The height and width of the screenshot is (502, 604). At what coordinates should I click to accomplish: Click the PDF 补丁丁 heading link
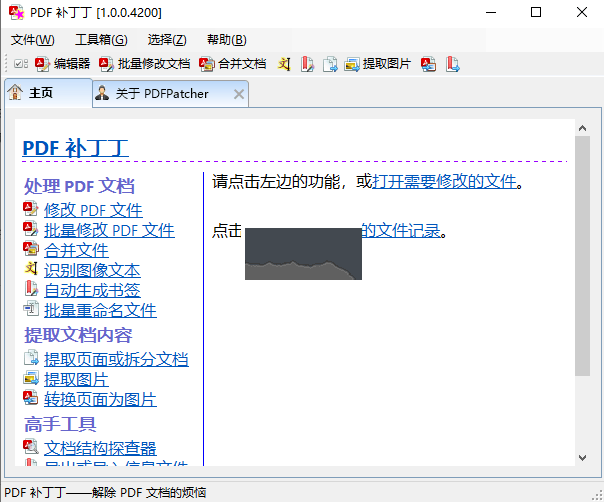click(x=76, y=148)
